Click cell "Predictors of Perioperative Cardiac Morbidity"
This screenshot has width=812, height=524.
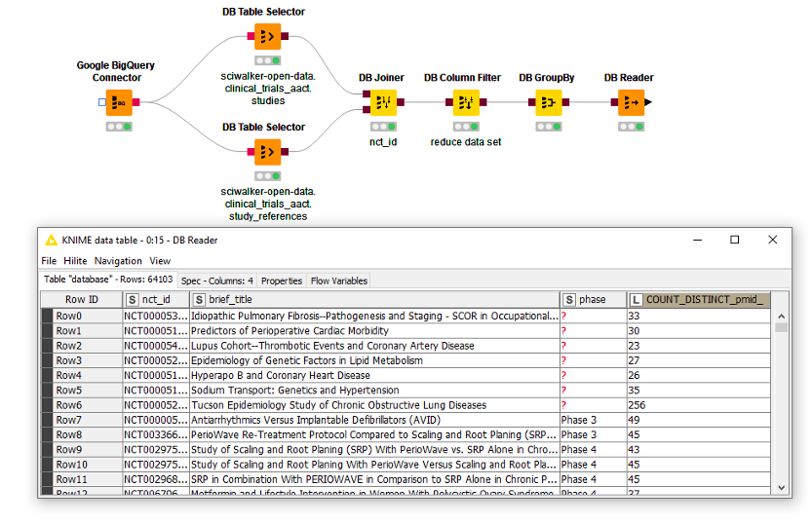375,331
